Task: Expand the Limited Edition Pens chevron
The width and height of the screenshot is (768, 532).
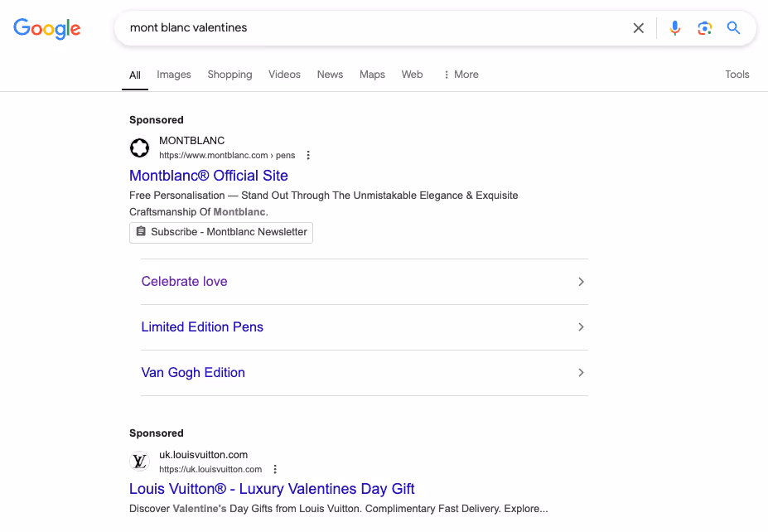Action: [581, 326]
